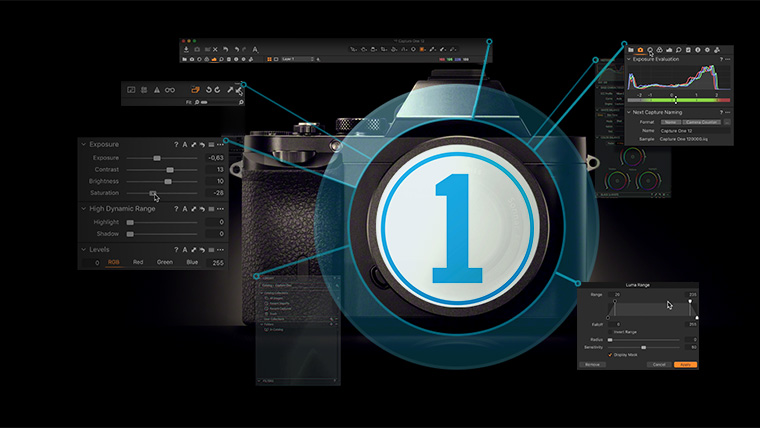Click the Remove button in Luma Range

tap(592, 365)
